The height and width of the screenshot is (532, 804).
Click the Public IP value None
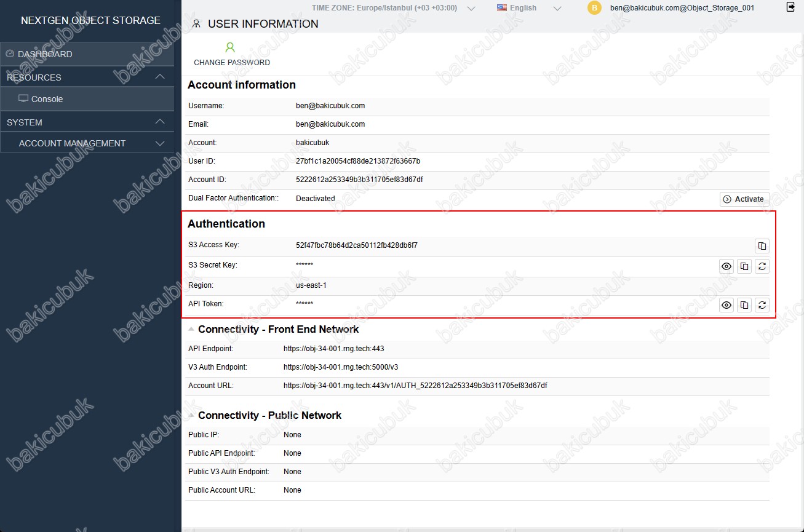pyautogui.click(x=292, y=435)
